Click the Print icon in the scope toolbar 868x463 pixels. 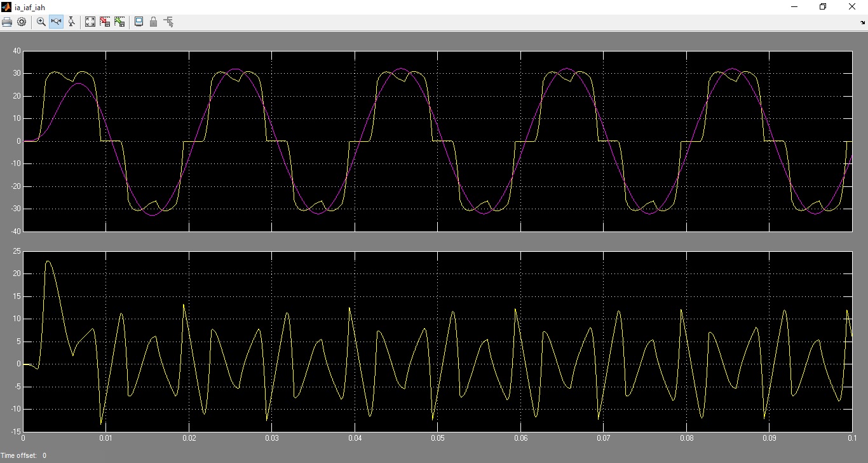pyautogui.click(x=7, y=22)
